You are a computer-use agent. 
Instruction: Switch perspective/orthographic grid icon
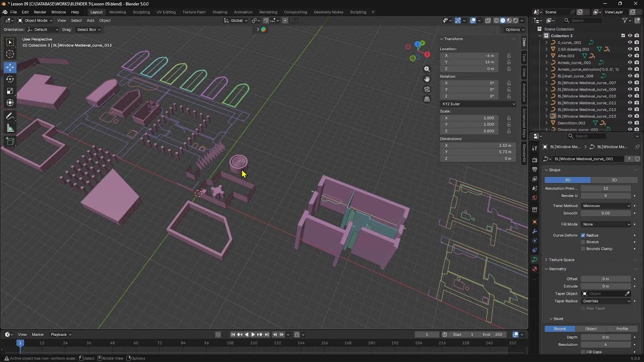pos(427,99)
